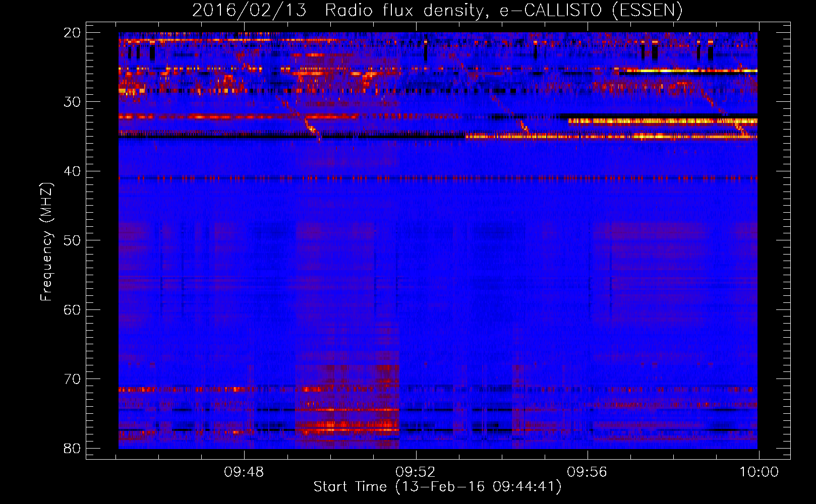Click the 'Start Time (13-Feb-16 09:44:41)' x-axis label
Image resolution: width=816 pixels, height=504 pixels.
437,487
